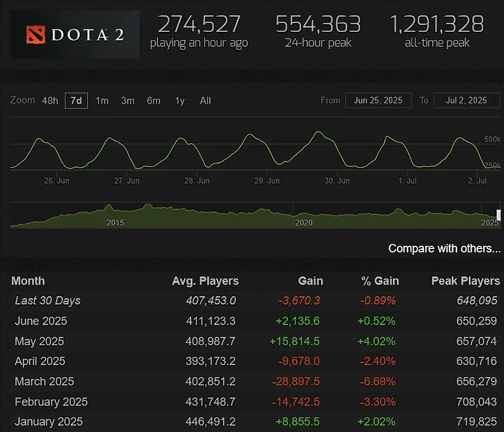Screen dimensions: 504x432
Task: Sort by Avg. Players column header
Action: point(205,281)
